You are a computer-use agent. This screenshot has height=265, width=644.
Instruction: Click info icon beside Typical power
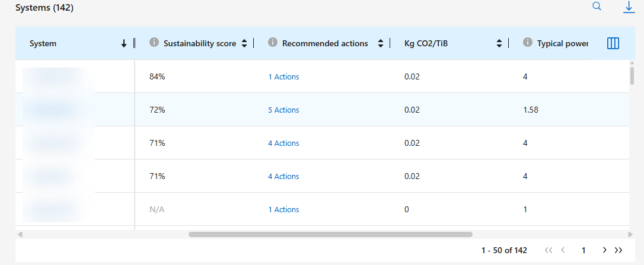tap(528, 43)
